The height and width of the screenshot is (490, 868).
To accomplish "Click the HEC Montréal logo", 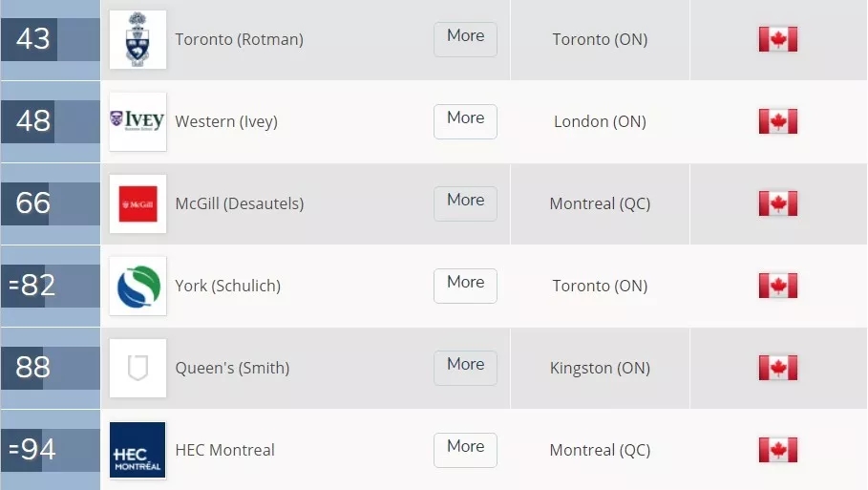I will click(138, 450).
